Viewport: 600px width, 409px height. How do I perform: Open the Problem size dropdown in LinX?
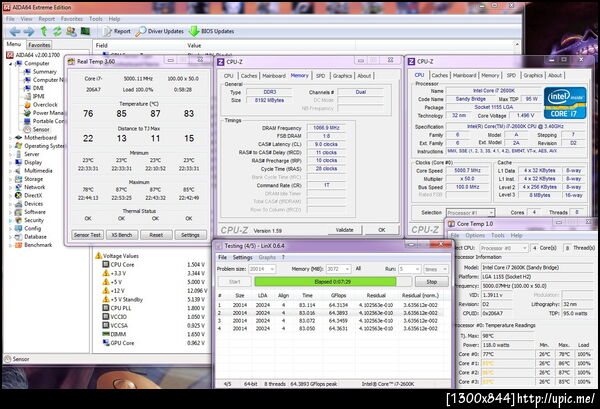point(262,269)
